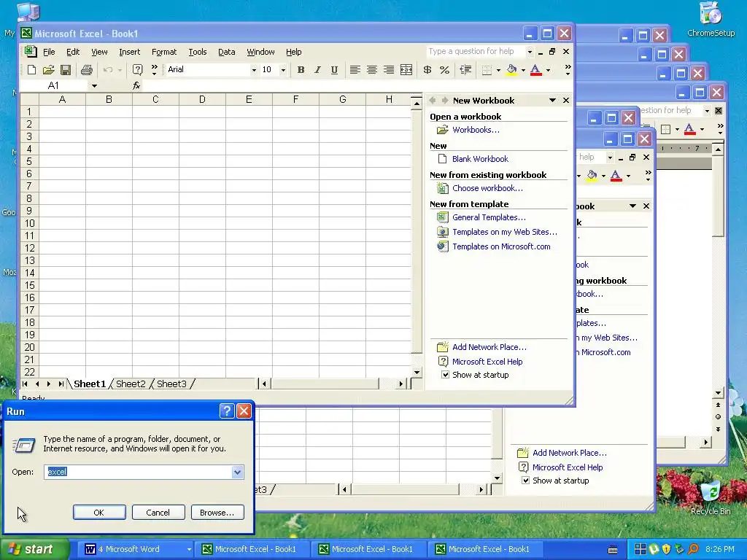The image size is (747, 560).
Task: Click the Workbooks... link under Open a workbook
Action: [x=476, y=130]
